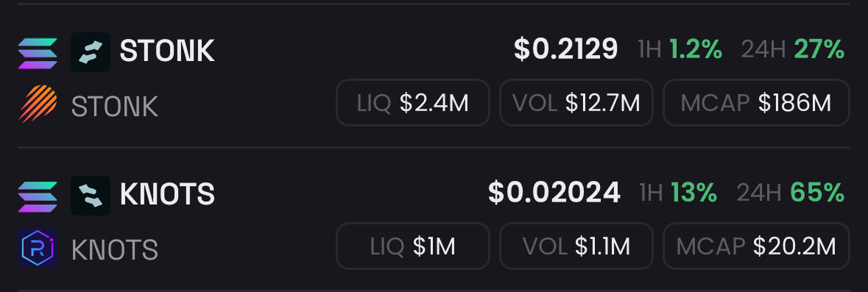
Task: Click the KNOTS LIQ $1M badge
Action: [413, 246]
